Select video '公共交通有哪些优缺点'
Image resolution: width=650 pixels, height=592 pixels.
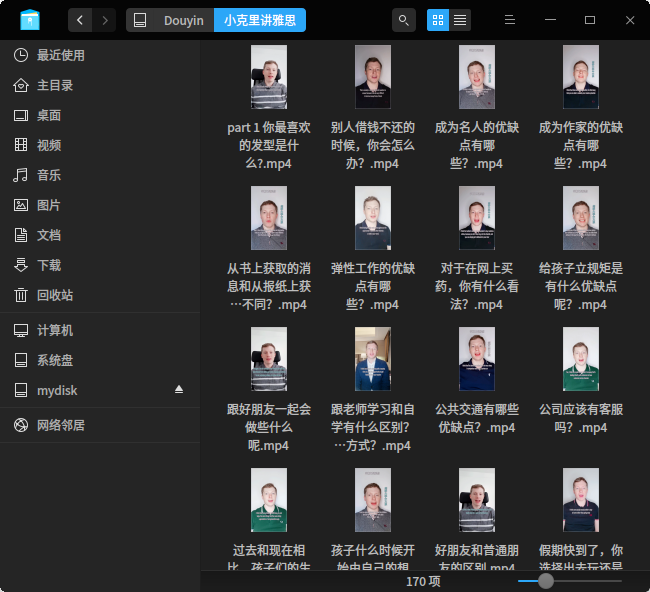click(x=477, y=381)
